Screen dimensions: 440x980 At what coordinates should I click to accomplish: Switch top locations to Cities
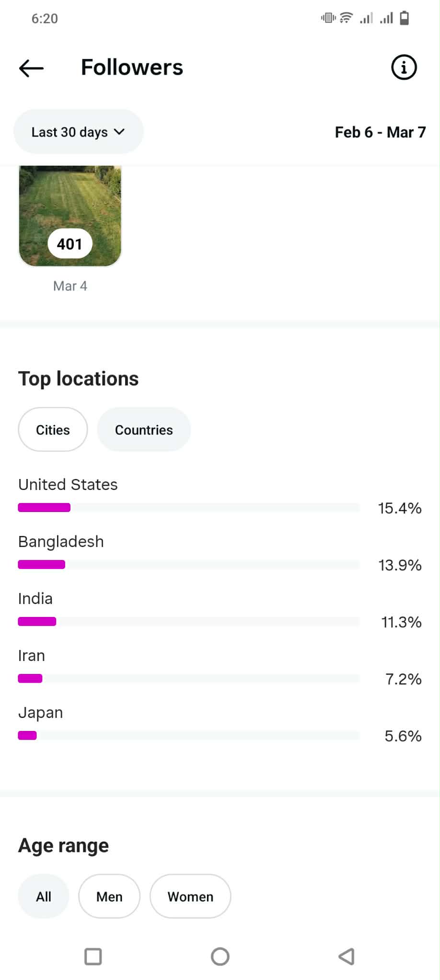tap(53, 430)
